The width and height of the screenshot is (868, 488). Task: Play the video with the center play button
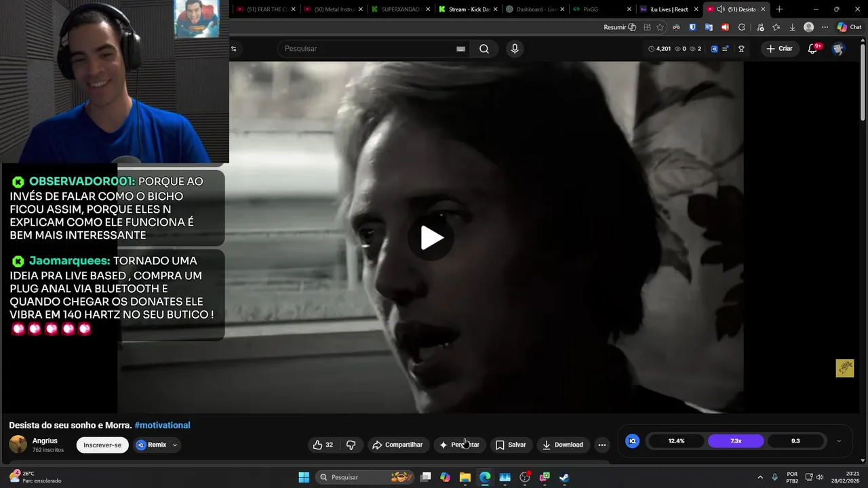(x=432, y=237)
